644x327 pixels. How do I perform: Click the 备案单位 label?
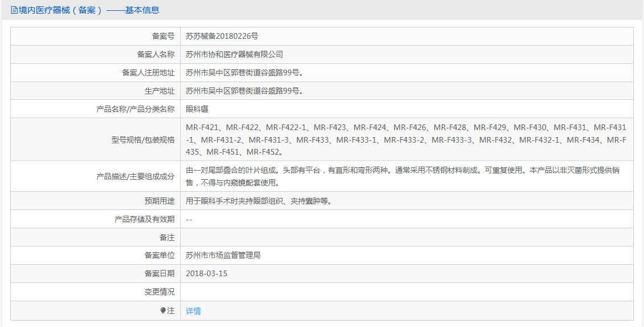point(160,256)
